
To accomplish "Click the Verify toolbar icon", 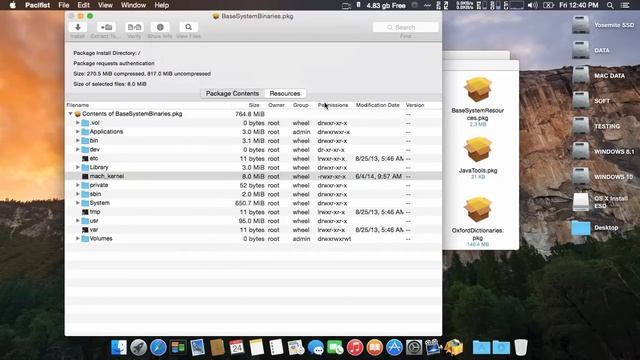I will tap(134, 27).
